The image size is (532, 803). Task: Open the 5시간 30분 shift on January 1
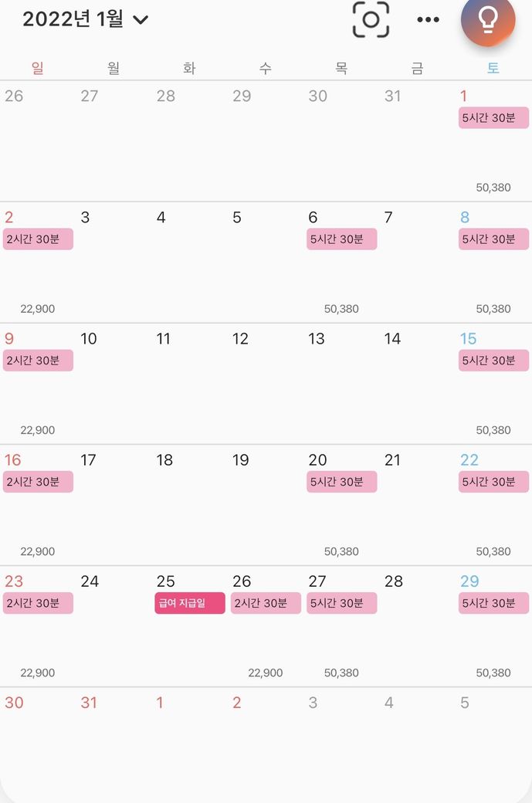(x=493, y=118)
